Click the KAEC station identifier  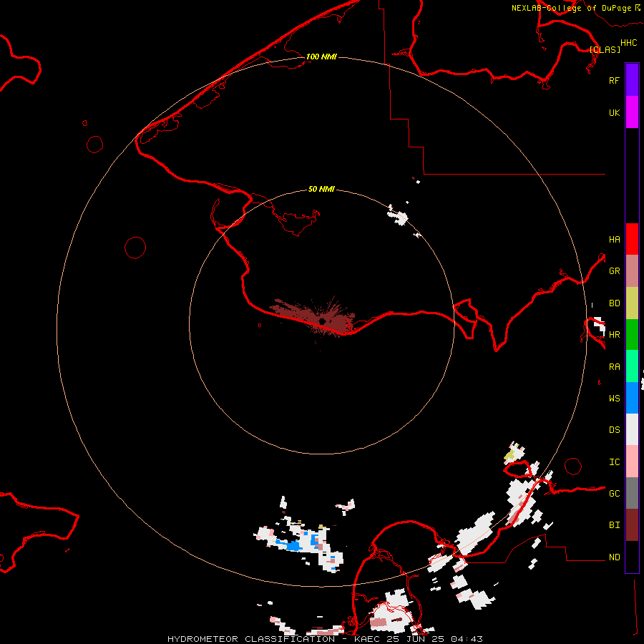(x=368, y=639)
